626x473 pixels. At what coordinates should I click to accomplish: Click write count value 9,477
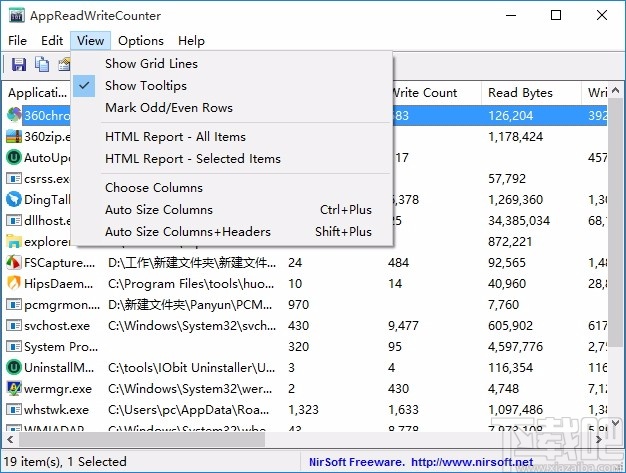[x=403, y=326]
